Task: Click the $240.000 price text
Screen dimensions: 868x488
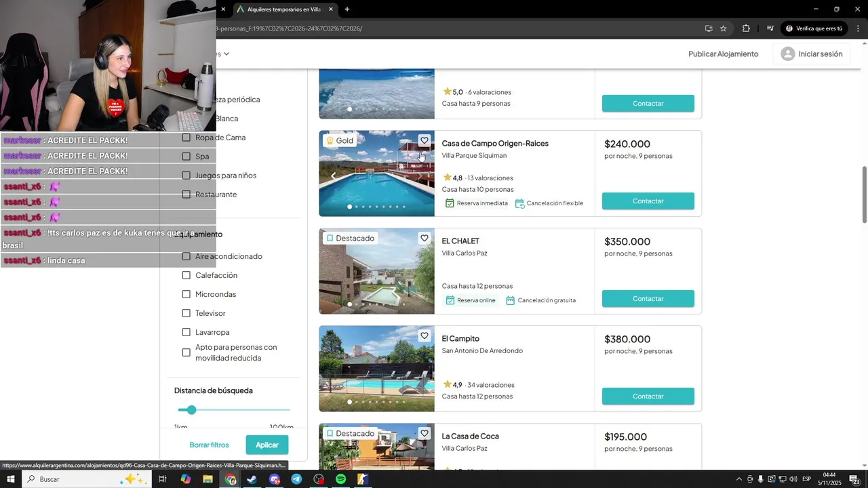Action: click(x=627, y=144)
